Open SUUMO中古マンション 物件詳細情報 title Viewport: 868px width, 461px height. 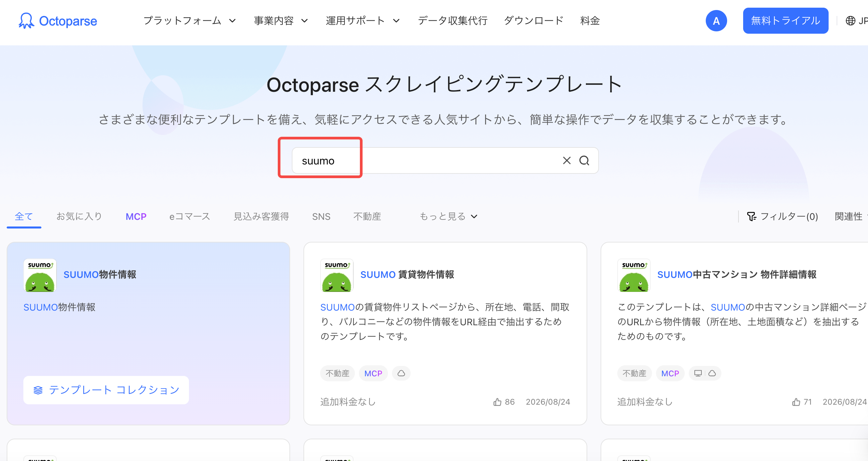tap(736, 275)
